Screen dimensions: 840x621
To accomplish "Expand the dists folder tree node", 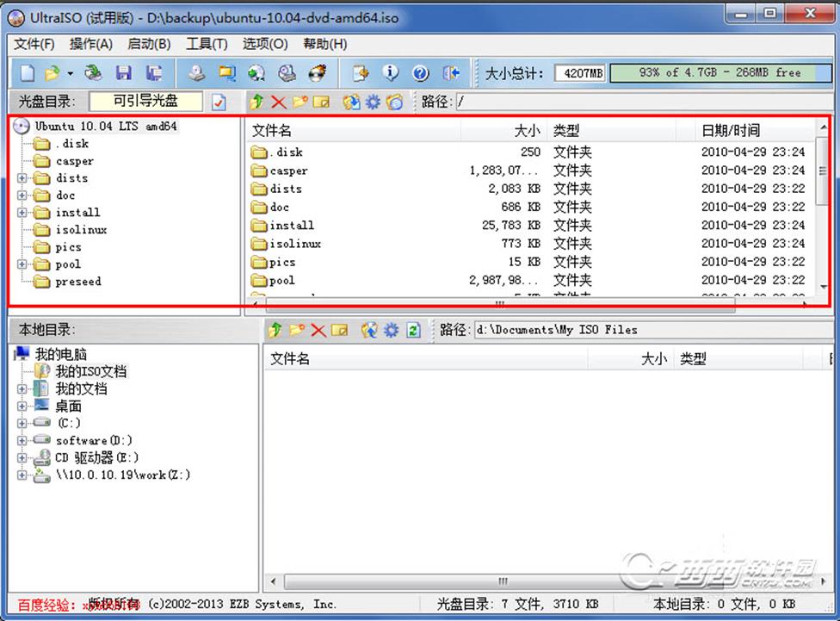I will pos(22,178).
